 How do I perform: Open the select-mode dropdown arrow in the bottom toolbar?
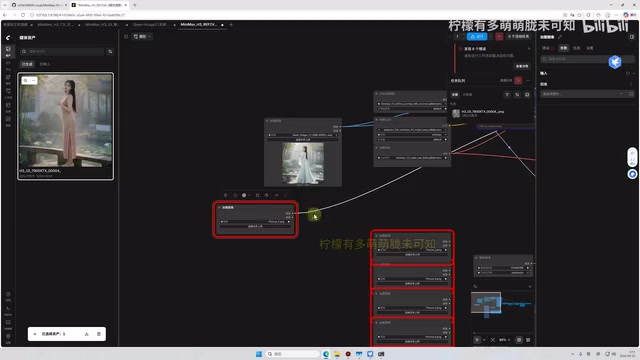click(x=484, y=340)
